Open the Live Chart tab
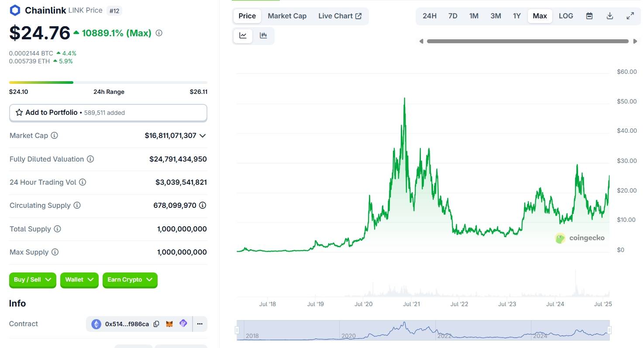Image resolution: width=644 pixels, height=348 pixels. pos(340,16)
